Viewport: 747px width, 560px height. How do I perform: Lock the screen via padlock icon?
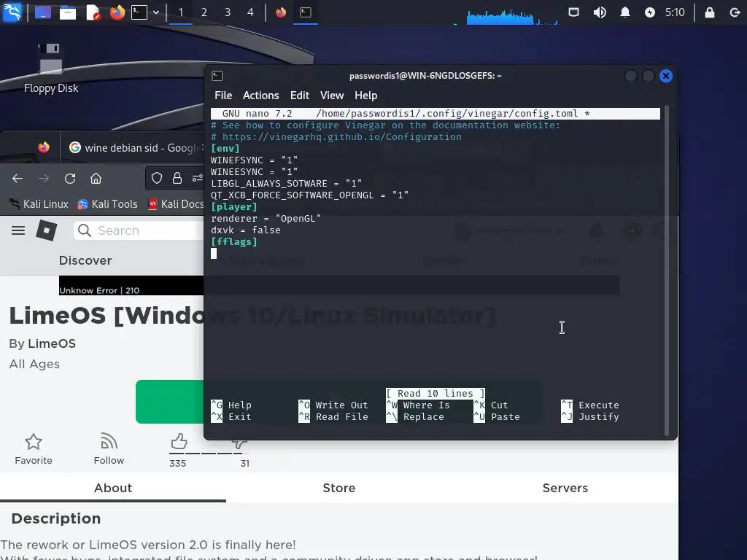point(709,12)
